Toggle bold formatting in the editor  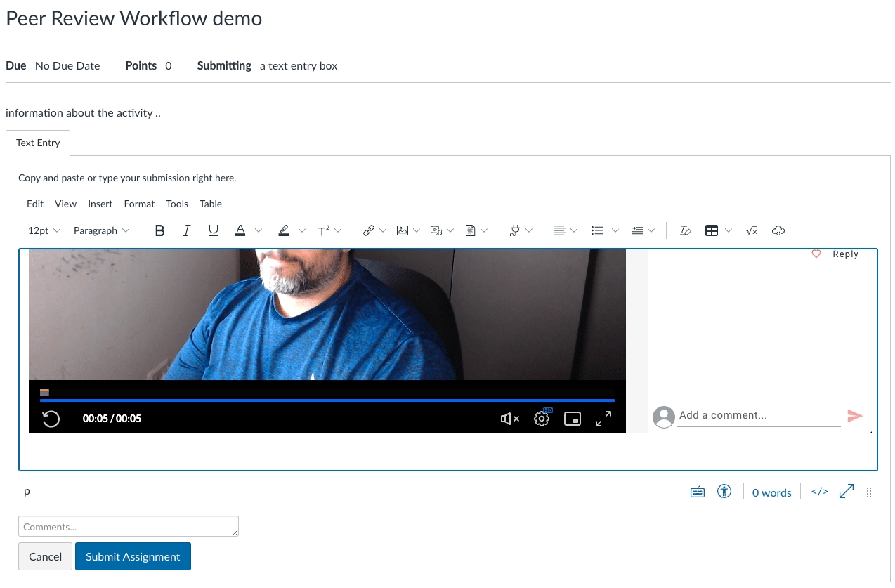[159, 230]
